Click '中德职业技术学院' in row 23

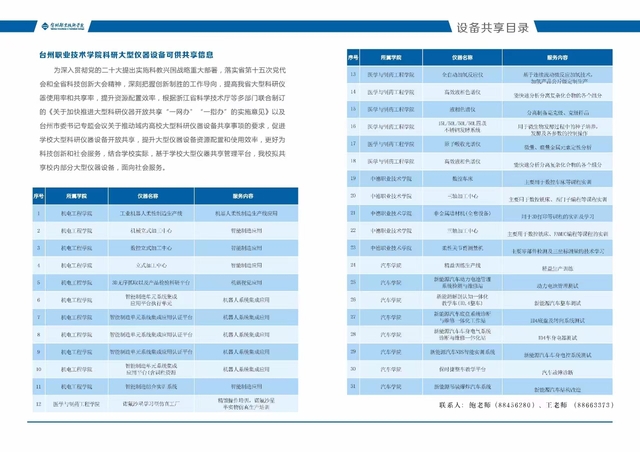(x=391, y=248)
